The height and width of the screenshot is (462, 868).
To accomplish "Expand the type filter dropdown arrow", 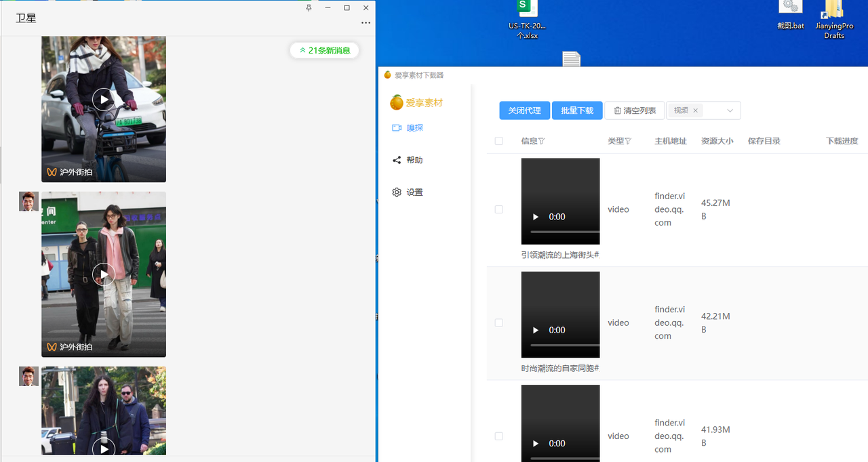I will coord(730,110).
